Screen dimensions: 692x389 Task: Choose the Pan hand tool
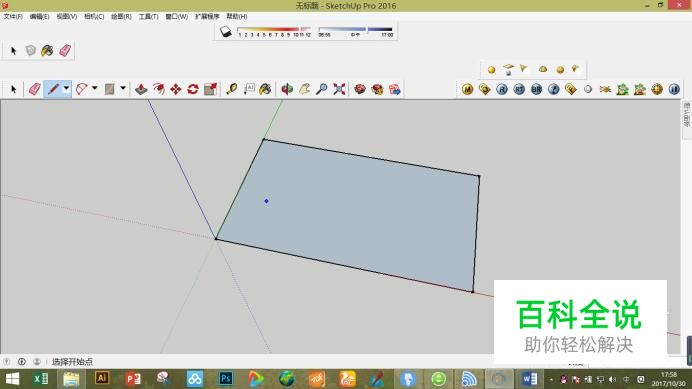[305, 89]
